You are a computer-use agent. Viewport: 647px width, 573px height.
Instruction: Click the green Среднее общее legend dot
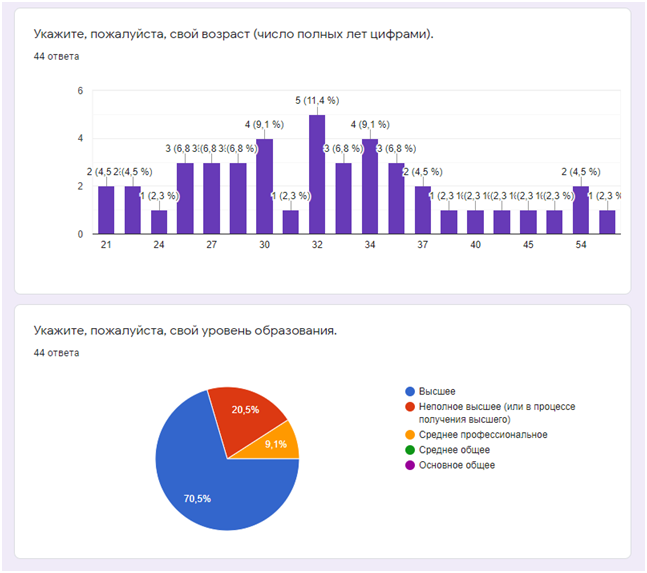(410, 450)
